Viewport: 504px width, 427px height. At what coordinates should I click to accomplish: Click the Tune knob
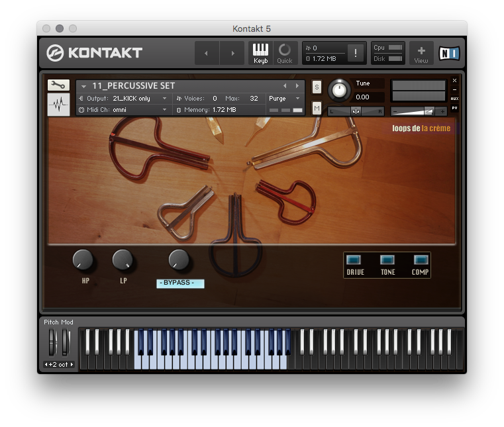pyautogui.click(x=339, y=90)
